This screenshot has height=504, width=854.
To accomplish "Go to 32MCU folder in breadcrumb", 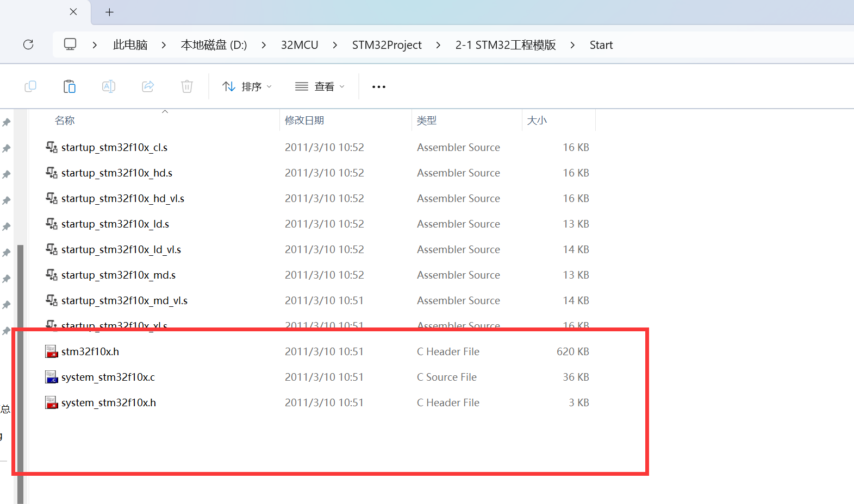I will [300, 45].
